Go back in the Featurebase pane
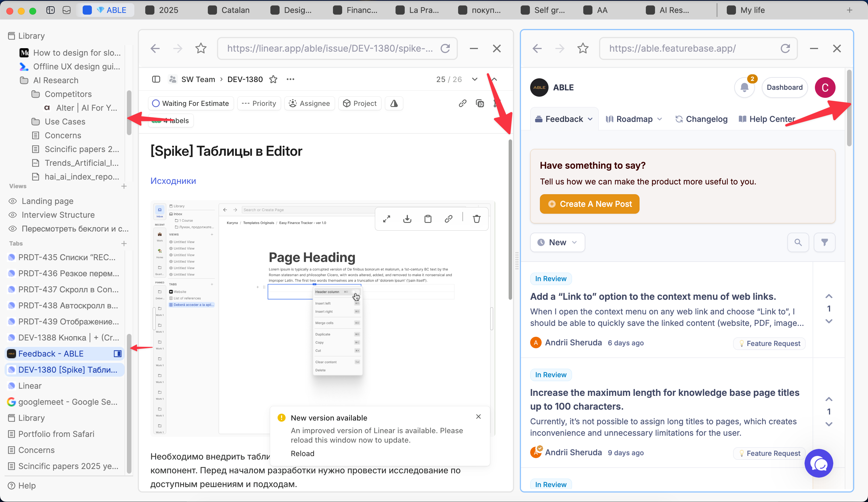868x502 pixels. (x=537, y=48)
